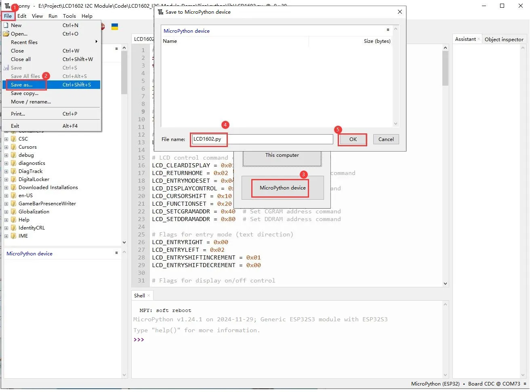Click OK to save to the device
This screenshot has width=532, height=392.
click(x=353, y=139)
